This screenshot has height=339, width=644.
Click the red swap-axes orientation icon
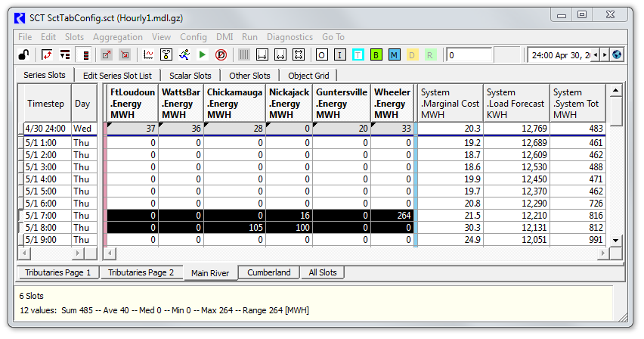[47, 54]
